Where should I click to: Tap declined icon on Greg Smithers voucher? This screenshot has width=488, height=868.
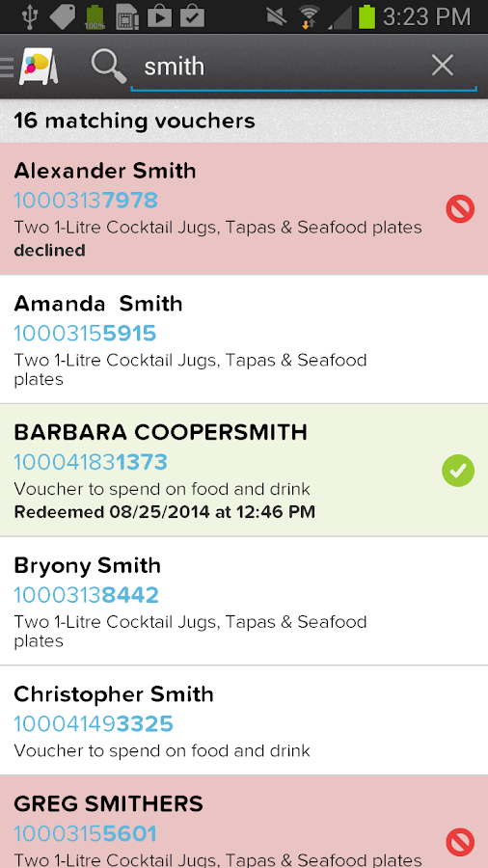coord(460,843)
